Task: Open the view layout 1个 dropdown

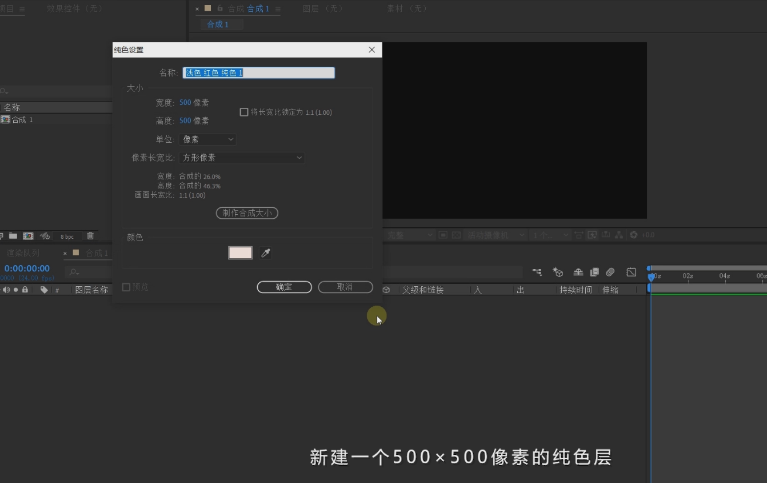Action: tap(551, 235)
